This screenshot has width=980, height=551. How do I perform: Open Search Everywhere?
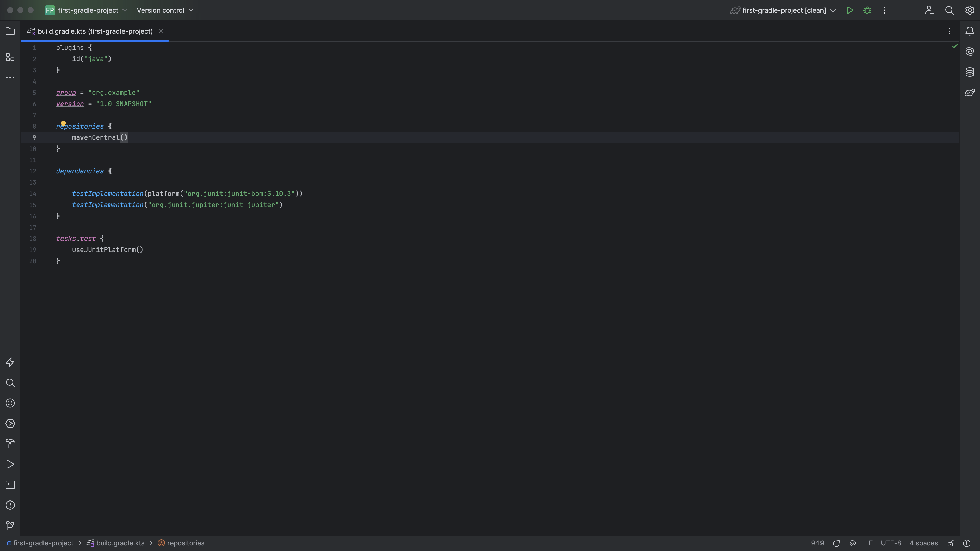(949, 10)
